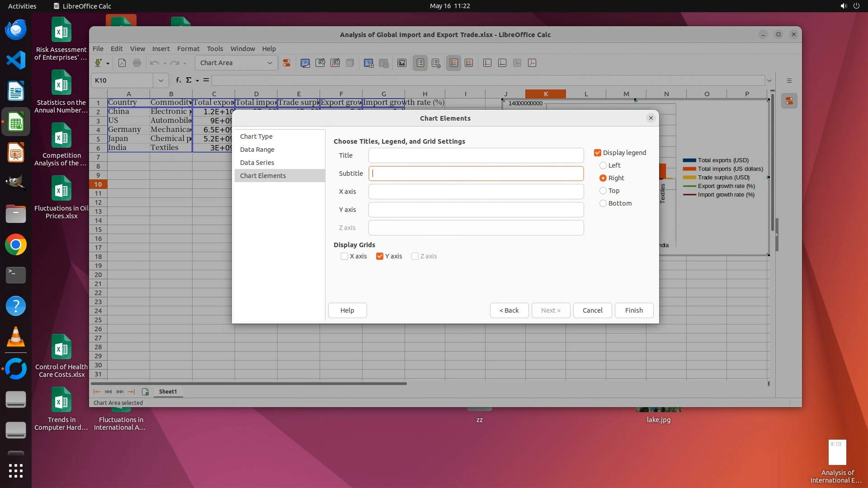Expand the formula bar arrow

769,80
